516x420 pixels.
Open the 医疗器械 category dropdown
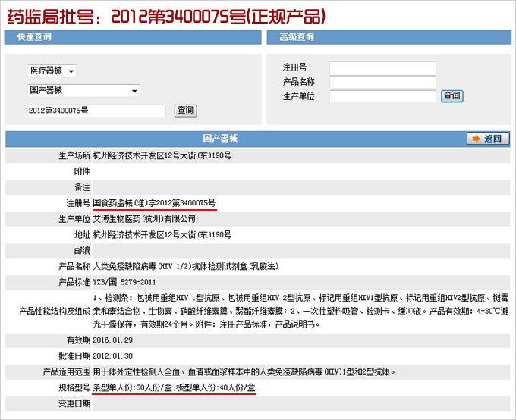[52, 71]
